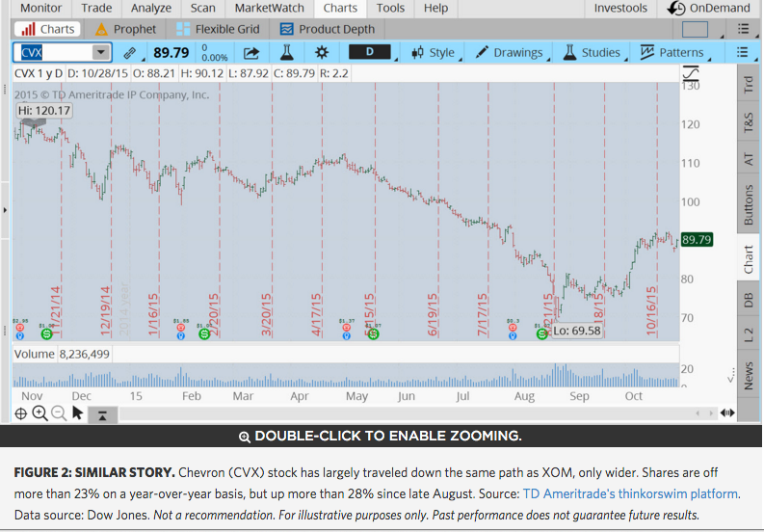The image size is (764, 532).
Task: Click the 3/20/15 expiration marker
Action: pos(266,314)
